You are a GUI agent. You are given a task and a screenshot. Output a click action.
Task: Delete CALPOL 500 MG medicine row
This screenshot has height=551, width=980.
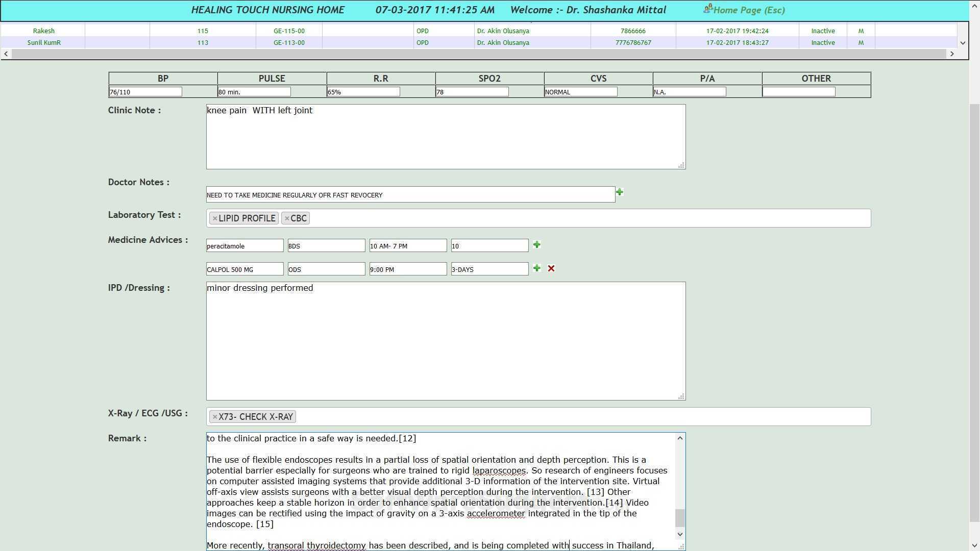pyautogui.click(x=551, y=268)
